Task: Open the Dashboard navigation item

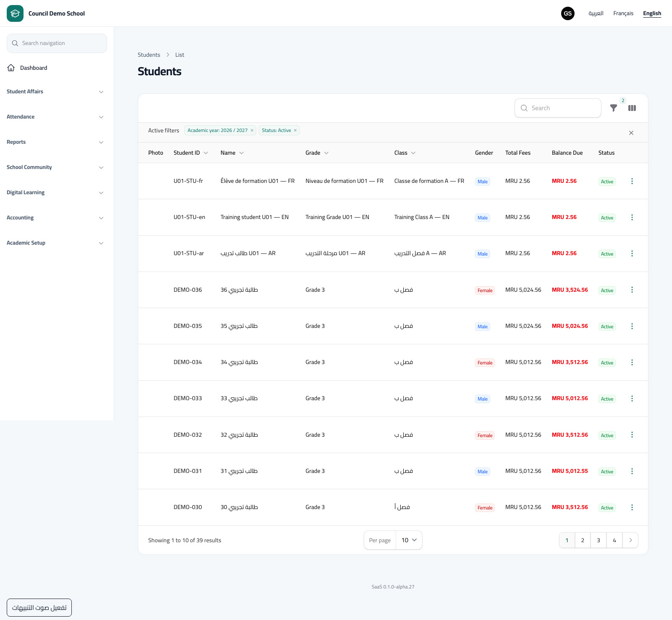Action: (57, 68)
